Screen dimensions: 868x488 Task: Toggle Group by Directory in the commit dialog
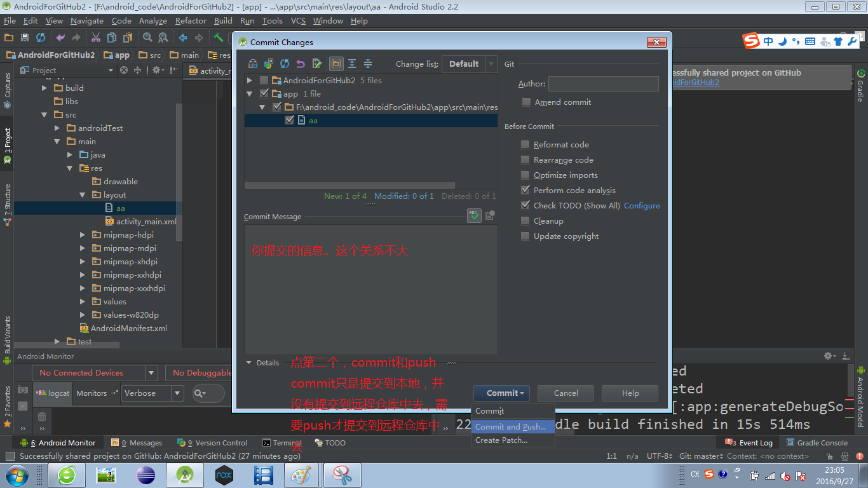click(336, 64)
